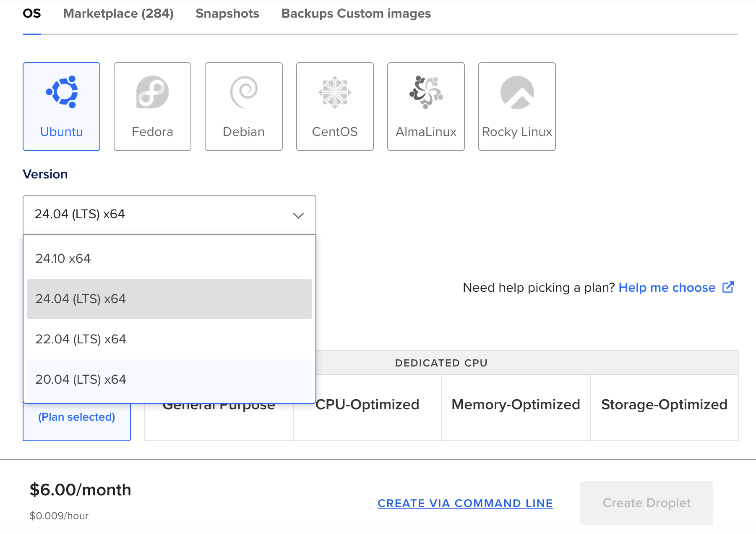Image resolution: width=756 pixels, height=534 pixels.
Task: Click the Create Droplet button
Action: coord(646,503)
